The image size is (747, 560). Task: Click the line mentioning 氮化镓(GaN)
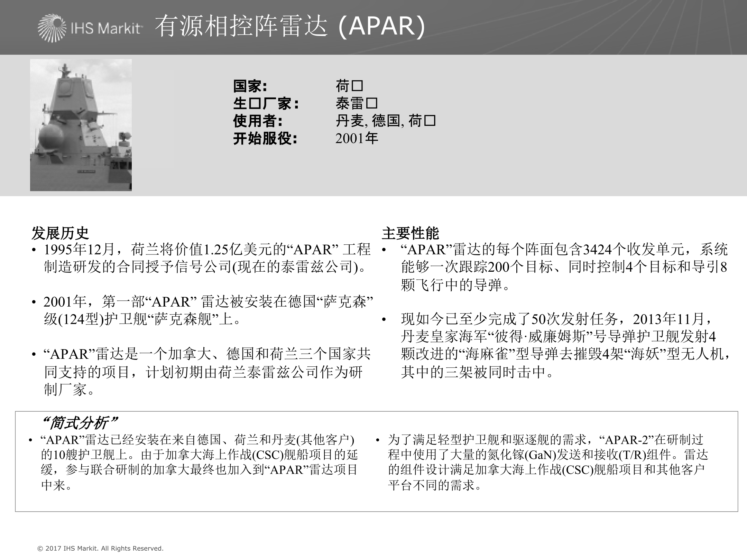click(x=548, y=455)
